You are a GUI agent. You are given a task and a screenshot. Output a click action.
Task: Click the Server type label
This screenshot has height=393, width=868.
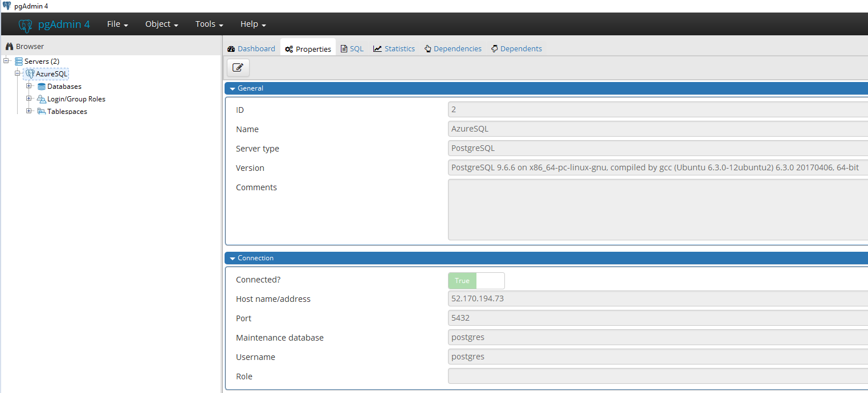tap(258, 149)
